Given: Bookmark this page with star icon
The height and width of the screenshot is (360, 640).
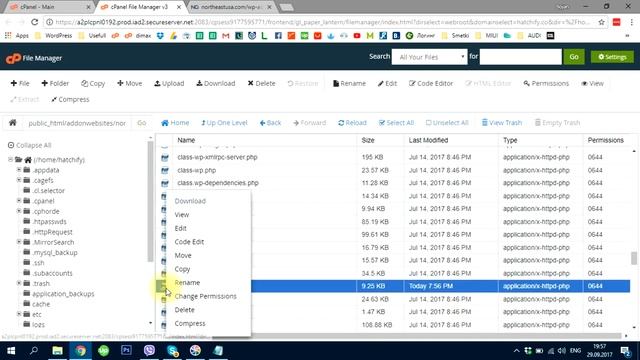Looking at the screenshot, I should [601, 22].
